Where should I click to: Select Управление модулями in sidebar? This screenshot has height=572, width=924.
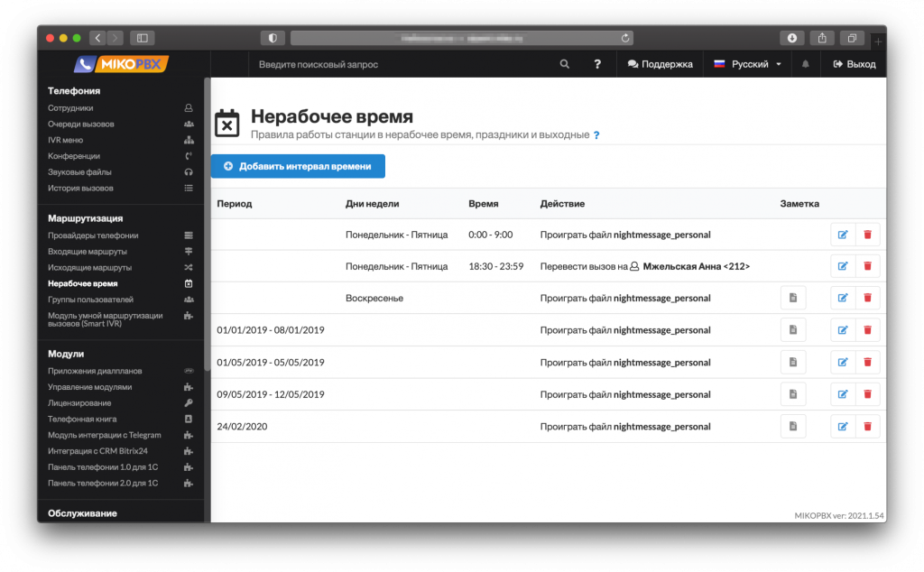(x=89, y=387)
